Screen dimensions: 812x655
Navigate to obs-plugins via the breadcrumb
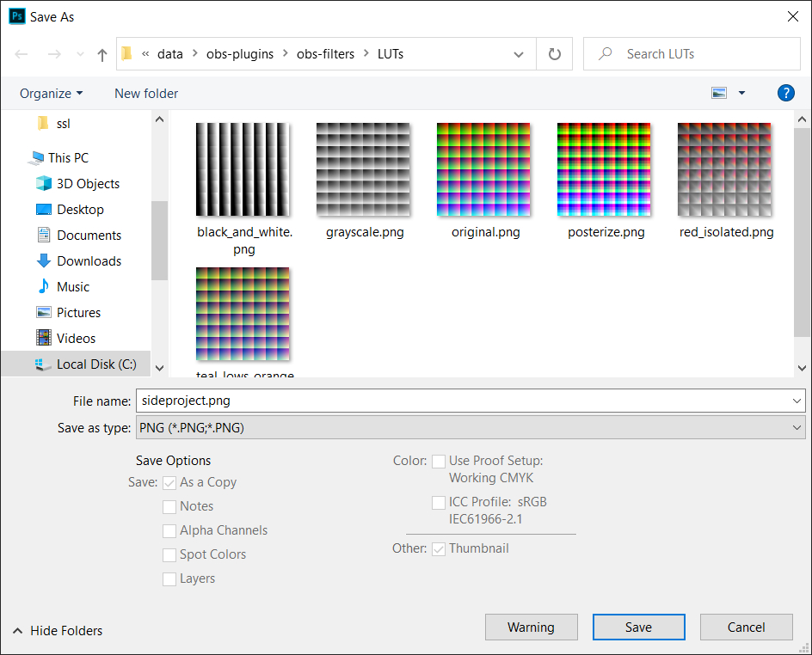point(240,53)
